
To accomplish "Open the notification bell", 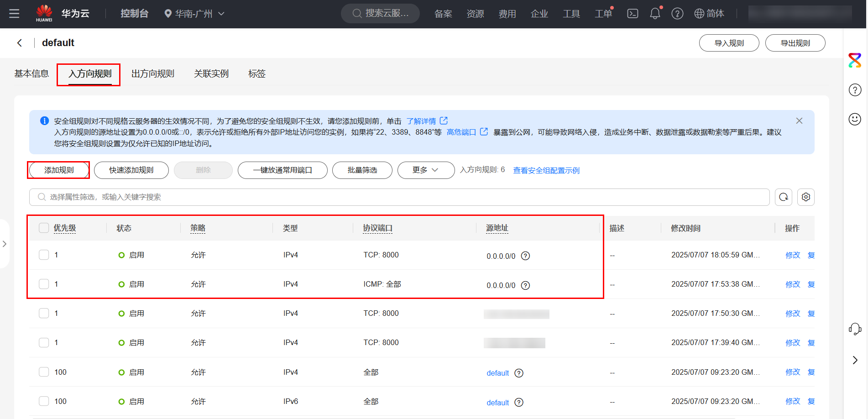I will click(655, 14).
